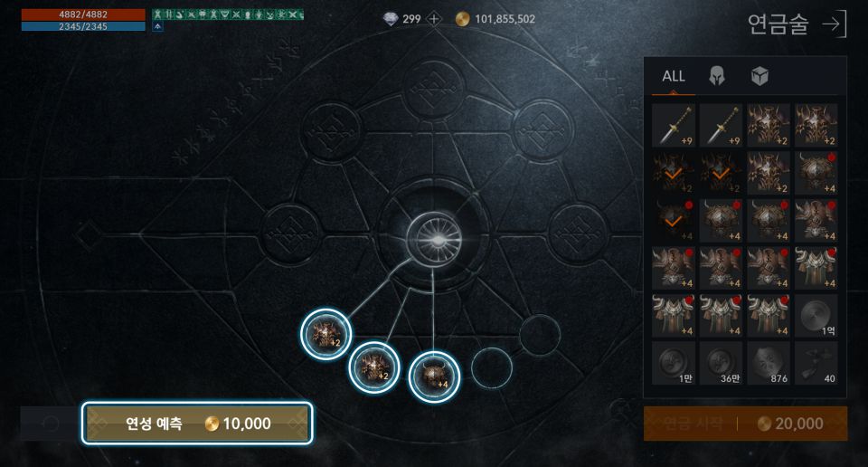
Task: Select the 36만 coin item
Action: point(721,364)
